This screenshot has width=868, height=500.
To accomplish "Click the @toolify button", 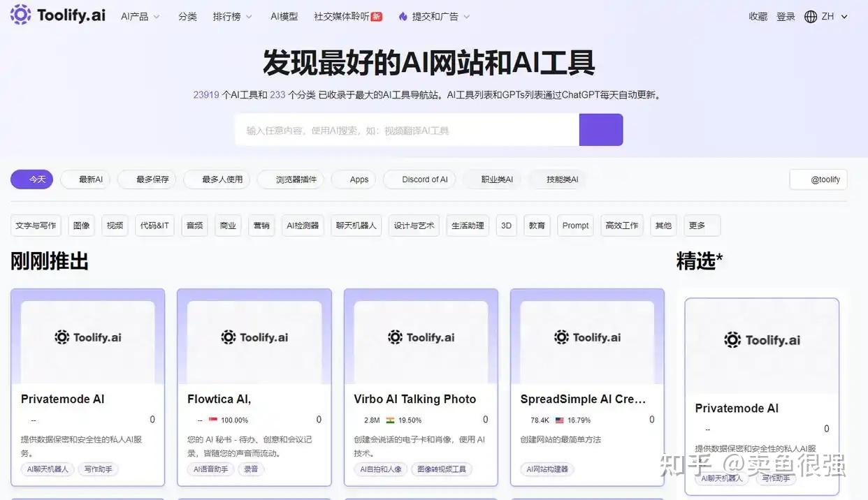I will [818, 179].
